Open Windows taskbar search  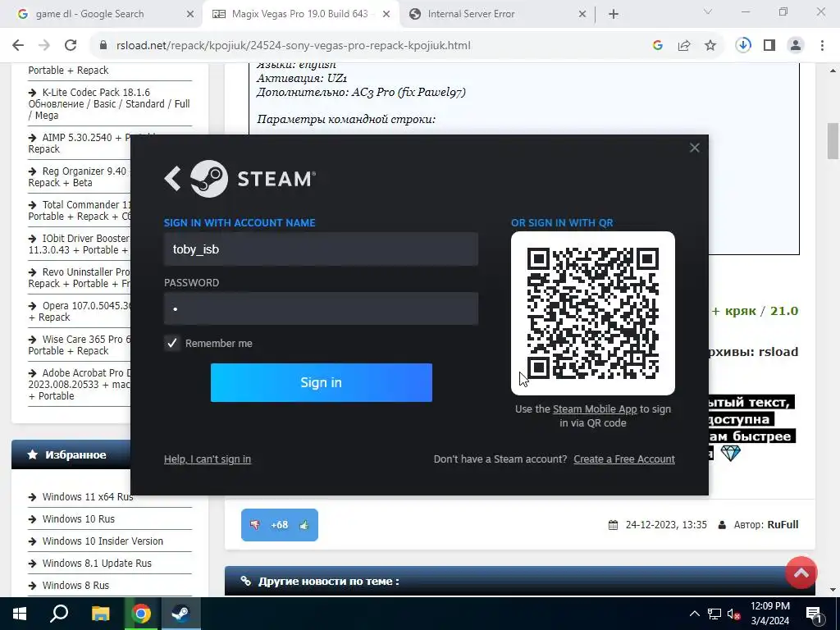point(59,614)
